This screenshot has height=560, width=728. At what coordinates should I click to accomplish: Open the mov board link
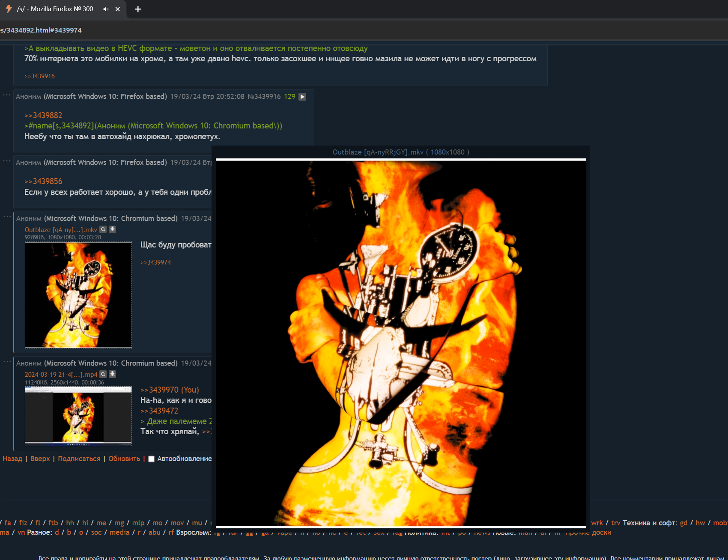(x=177, y=523)
